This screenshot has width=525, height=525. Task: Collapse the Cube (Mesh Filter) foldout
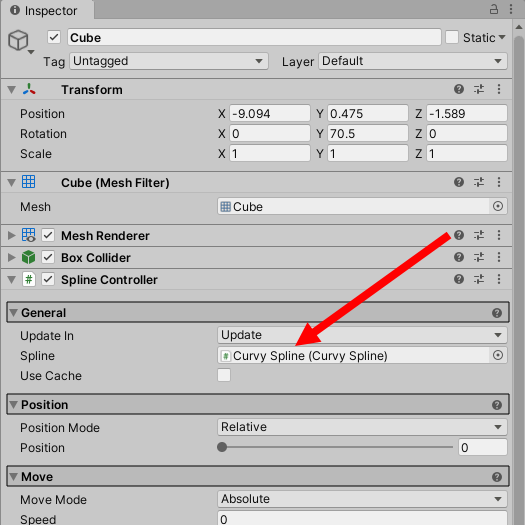[12, 182]
